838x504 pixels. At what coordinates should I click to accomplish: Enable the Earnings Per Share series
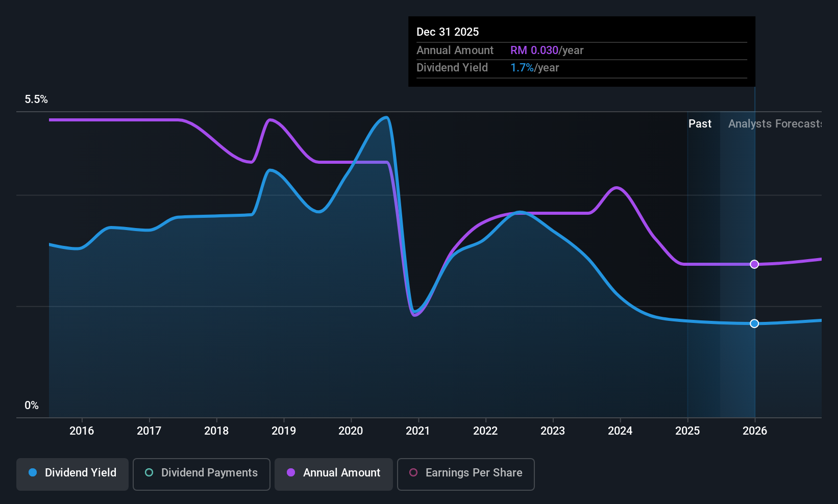click(x=466, y=474)
